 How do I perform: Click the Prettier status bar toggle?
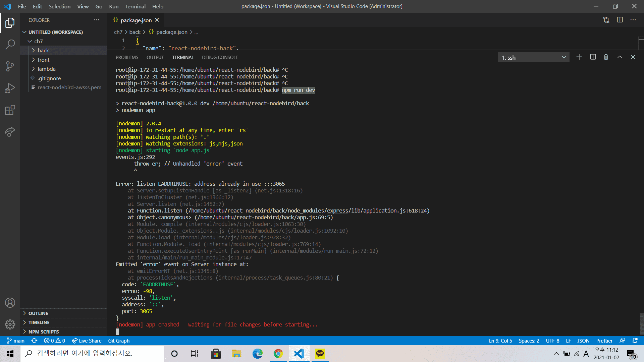point(604,341)
